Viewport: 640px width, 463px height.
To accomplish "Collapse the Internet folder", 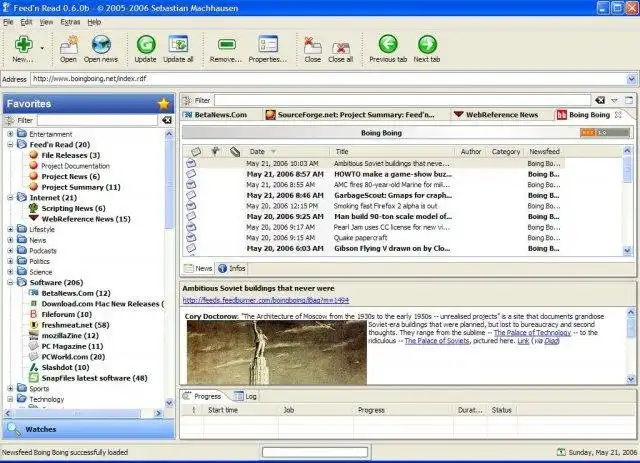I will 11,198.
